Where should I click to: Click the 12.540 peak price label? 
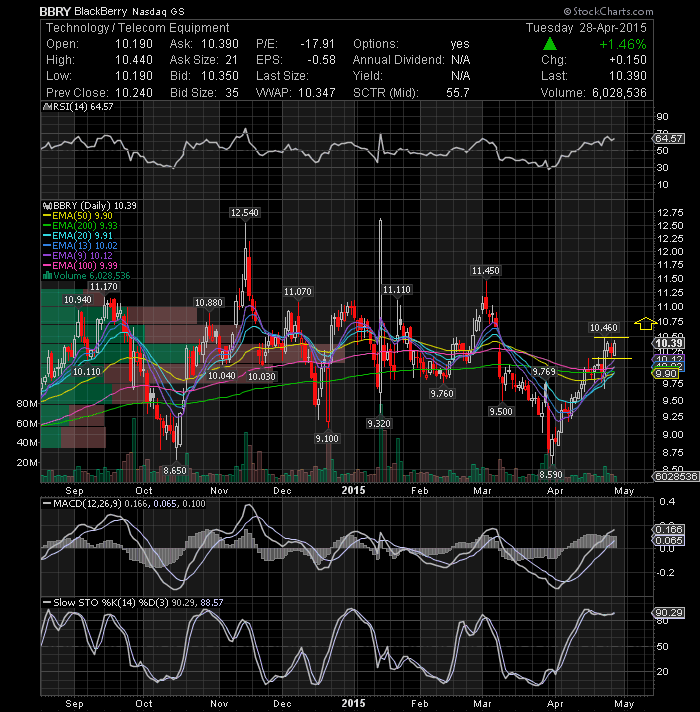245,213
